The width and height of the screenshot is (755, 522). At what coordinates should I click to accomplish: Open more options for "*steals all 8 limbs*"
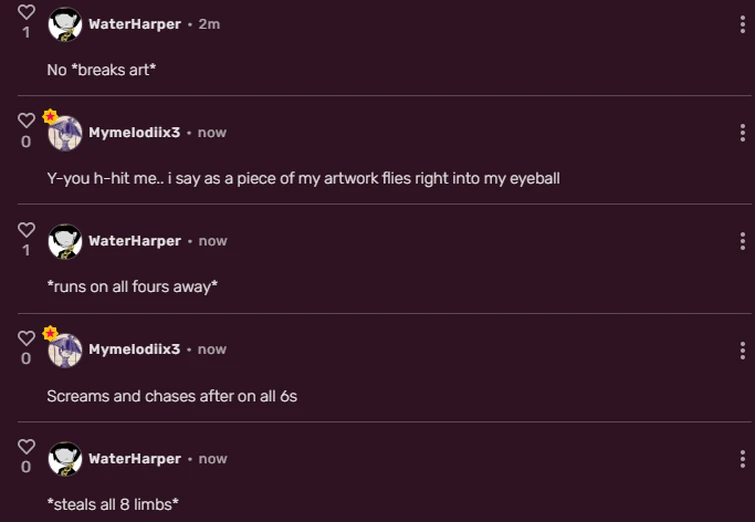tap(742, 459)
